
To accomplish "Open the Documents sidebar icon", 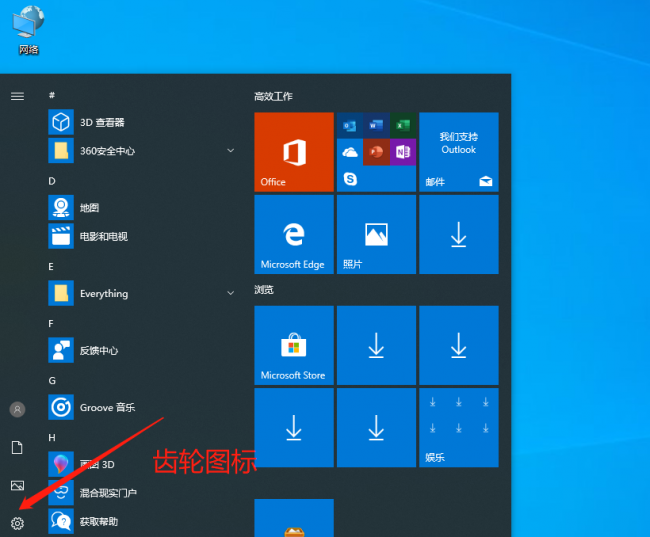I will coord(17,448).
